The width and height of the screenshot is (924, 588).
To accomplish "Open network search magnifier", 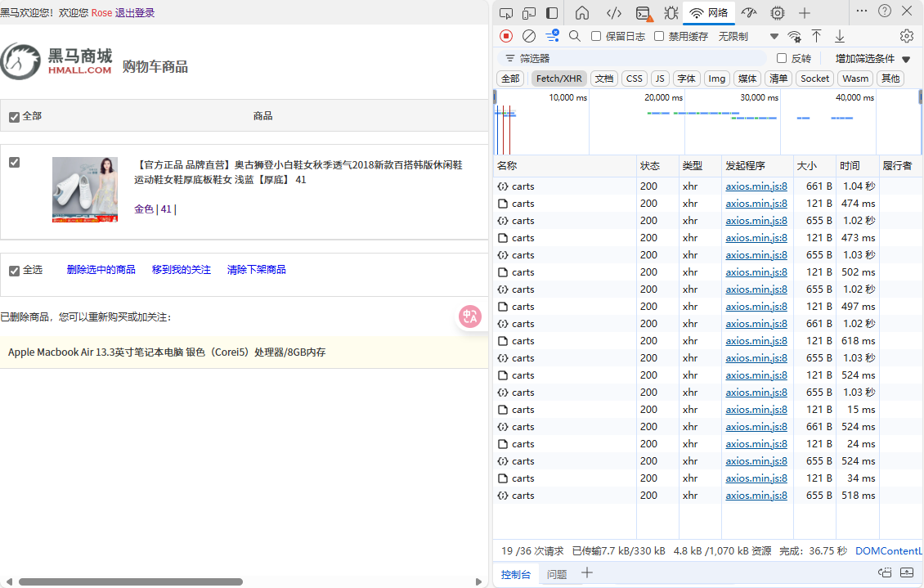I will 575,36.
